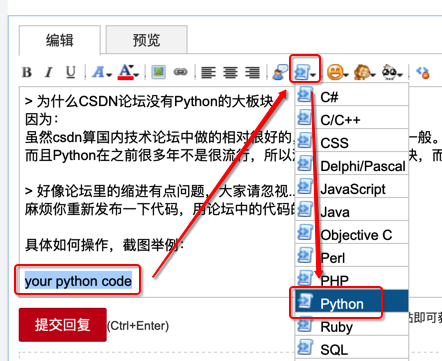Screen dimensions: 442x361
Task: Align text left
Action: pyautogui.click(x=208, y=72)
